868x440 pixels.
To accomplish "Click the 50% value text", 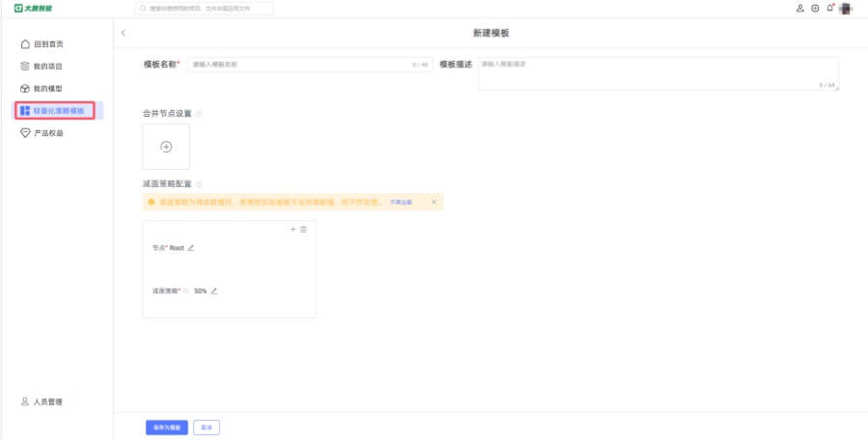I will pyautogui.click(x=201, y=291).
